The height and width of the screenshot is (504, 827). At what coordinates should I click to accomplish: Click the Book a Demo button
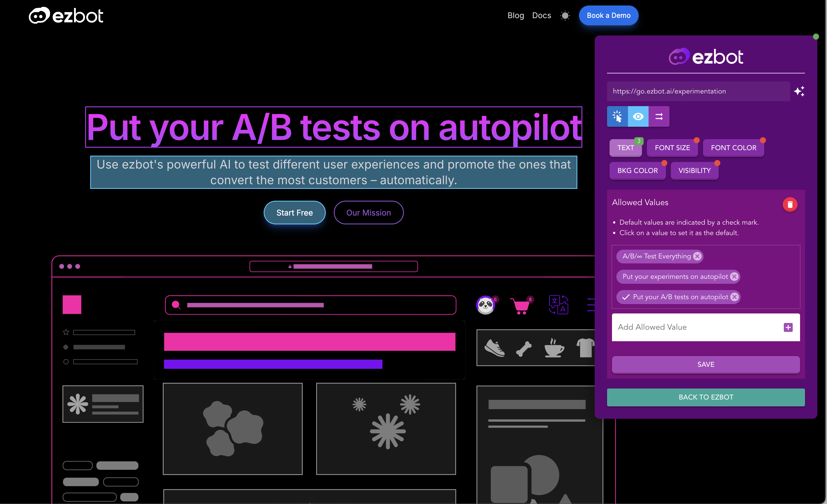[609, 15]
